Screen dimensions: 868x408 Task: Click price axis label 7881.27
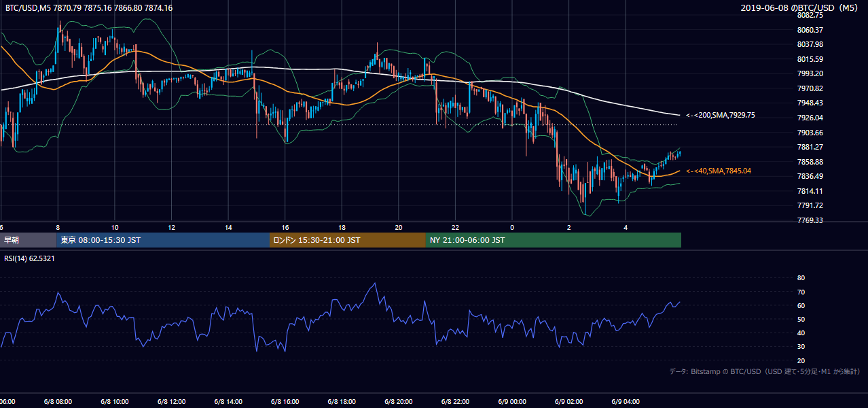pyautogui.click(x=810, y=147)
